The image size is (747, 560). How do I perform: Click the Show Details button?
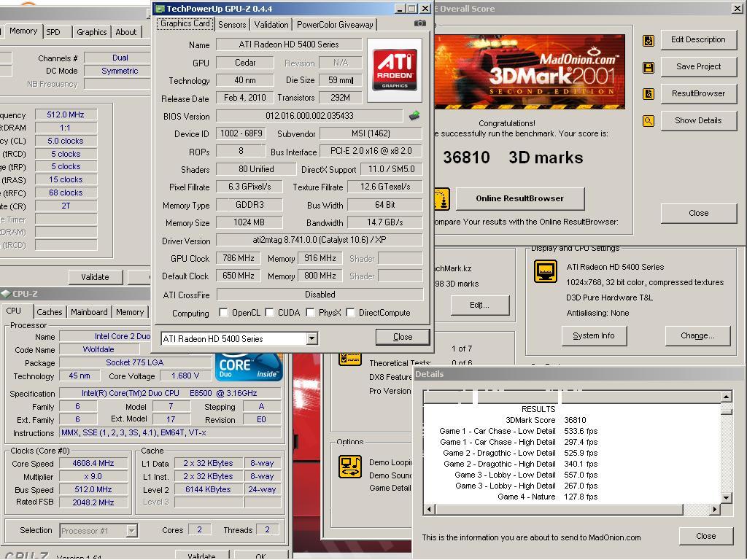[x=698, y=120]
